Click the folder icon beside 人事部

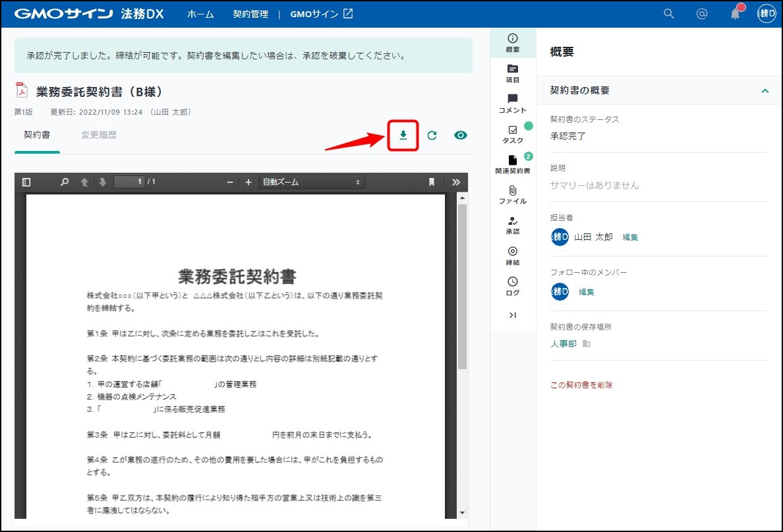click(586, 343)
